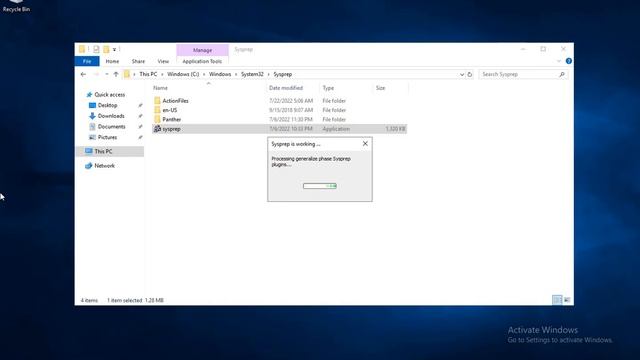640x360 pixels.
Task: Close the Sysprep is working dialog
Action: click(365, 144)
